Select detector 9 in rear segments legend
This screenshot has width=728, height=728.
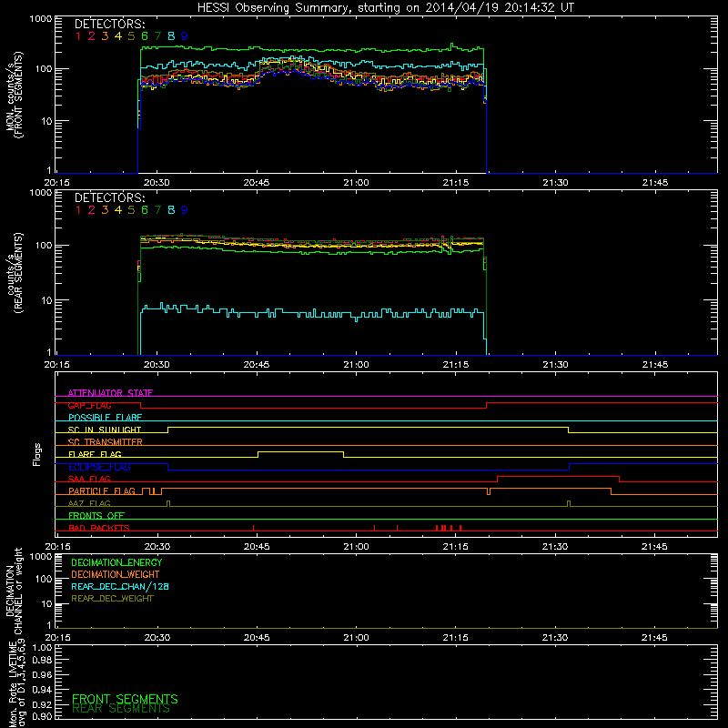click(185, 210)
